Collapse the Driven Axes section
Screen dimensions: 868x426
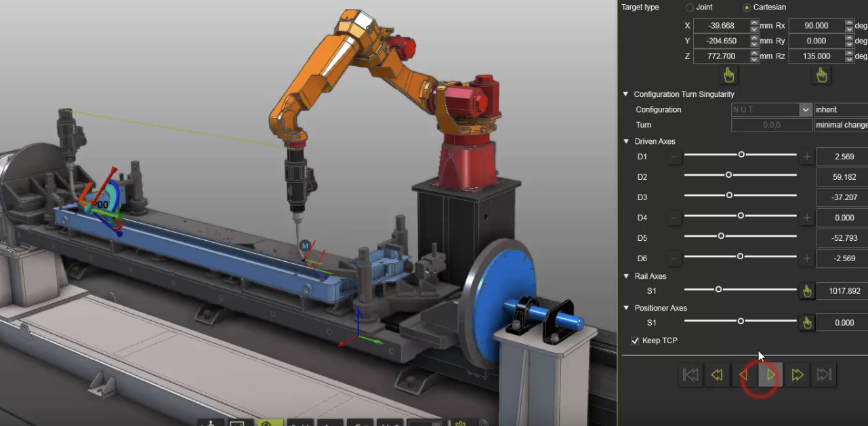click(x=626, y=142)
